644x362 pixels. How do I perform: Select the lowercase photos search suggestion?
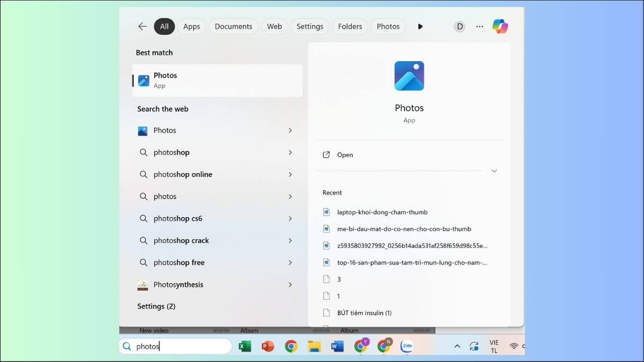point(165,196)
